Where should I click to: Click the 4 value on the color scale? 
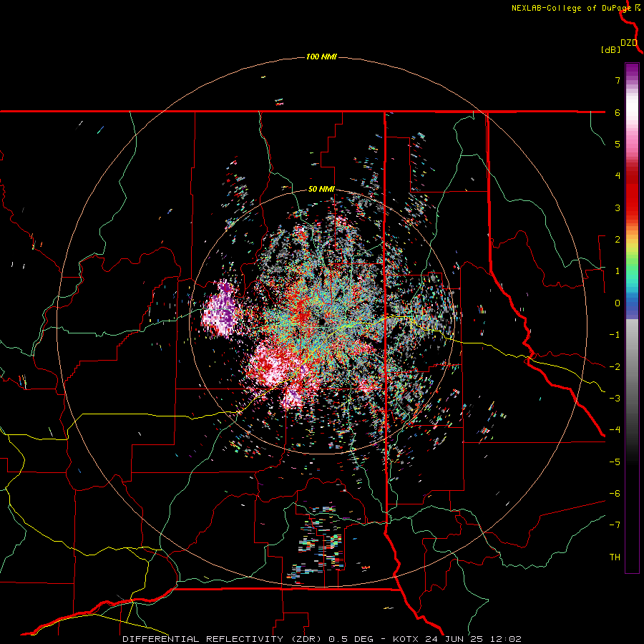[x=618, y=176]
